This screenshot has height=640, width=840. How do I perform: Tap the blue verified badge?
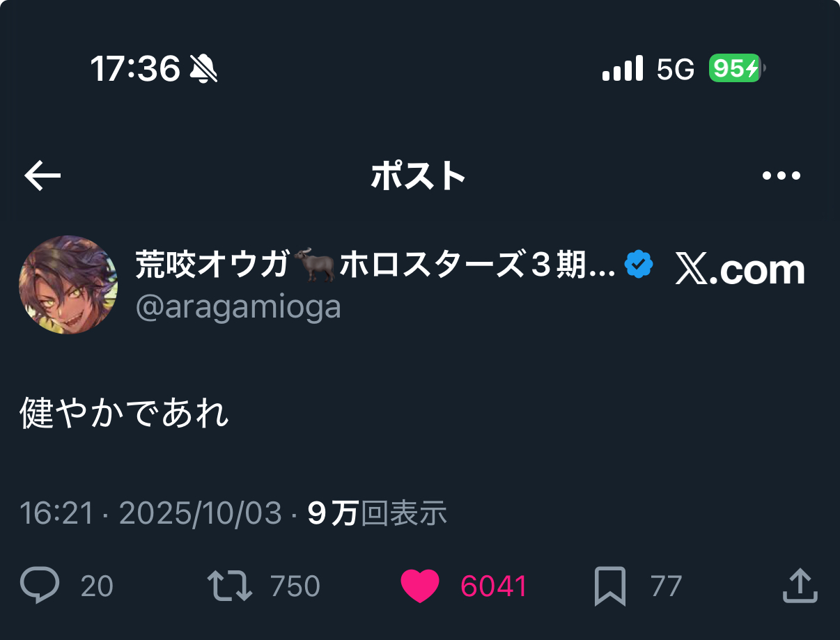coord(639,265)
